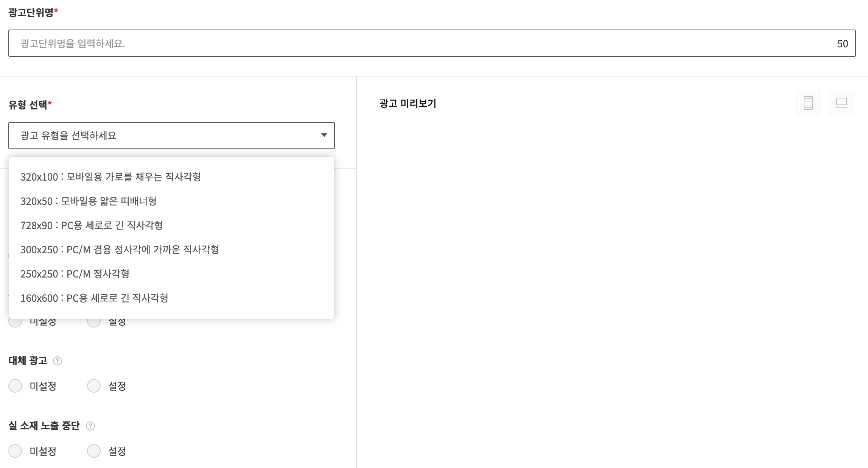Click the 광고단위명 input field

pyautogui.click(x=416, y=43)
